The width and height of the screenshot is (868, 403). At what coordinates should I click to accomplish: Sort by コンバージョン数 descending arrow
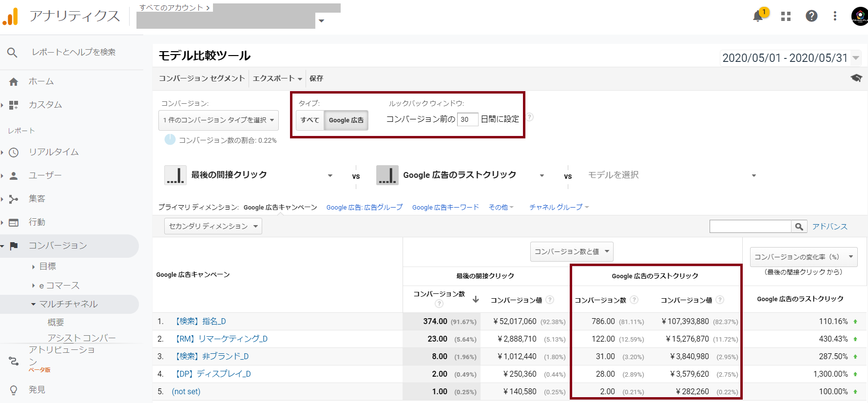[476, 299]
